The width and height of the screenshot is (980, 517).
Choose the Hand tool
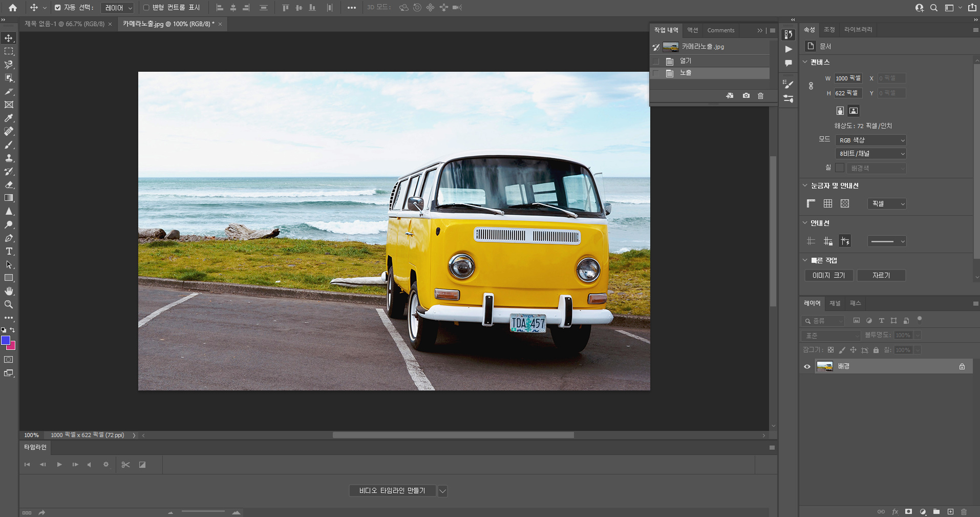9,291
